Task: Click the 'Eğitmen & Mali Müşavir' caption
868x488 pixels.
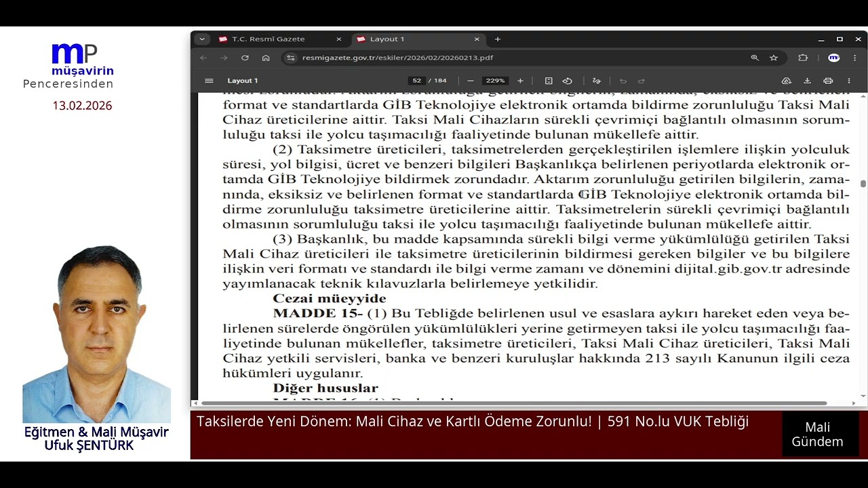Action: pos(96,432)
